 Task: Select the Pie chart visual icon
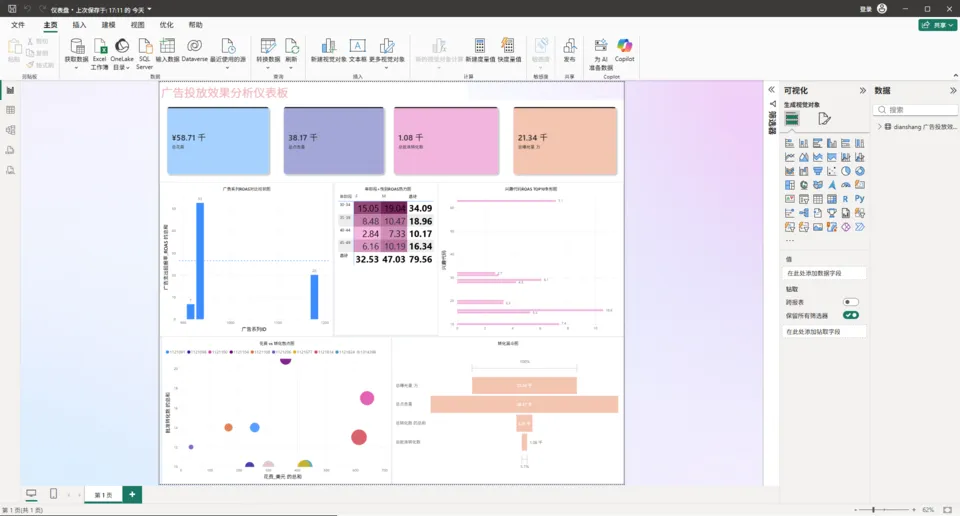(846, 171)
